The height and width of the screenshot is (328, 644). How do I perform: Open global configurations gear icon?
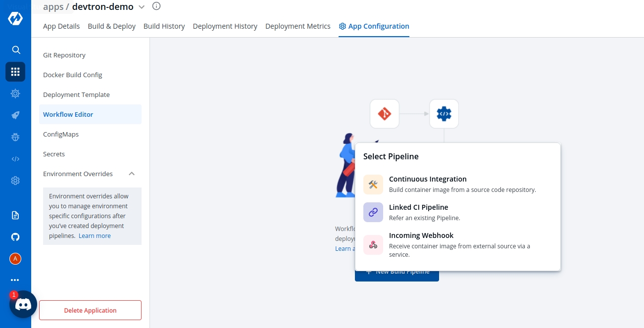[x=15, y=181]
